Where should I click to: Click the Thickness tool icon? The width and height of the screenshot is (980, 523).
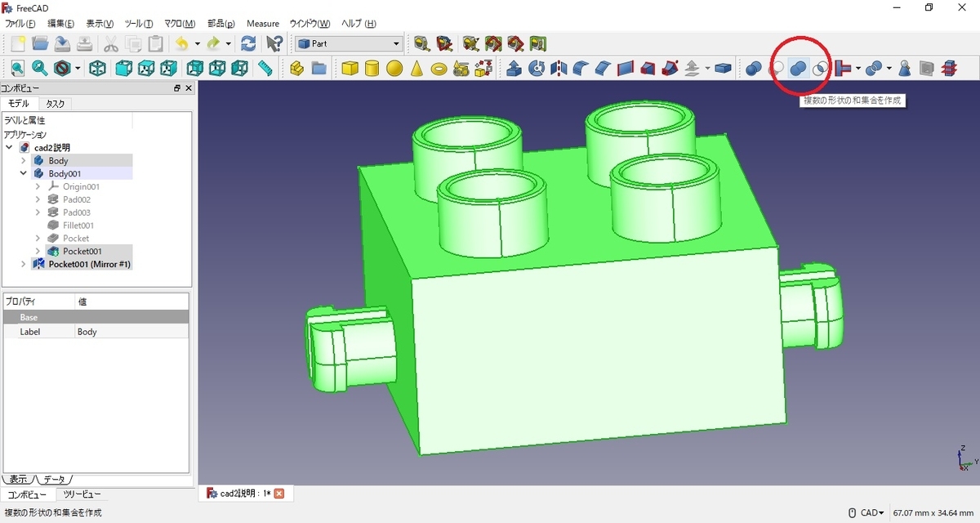coord(722,69)
